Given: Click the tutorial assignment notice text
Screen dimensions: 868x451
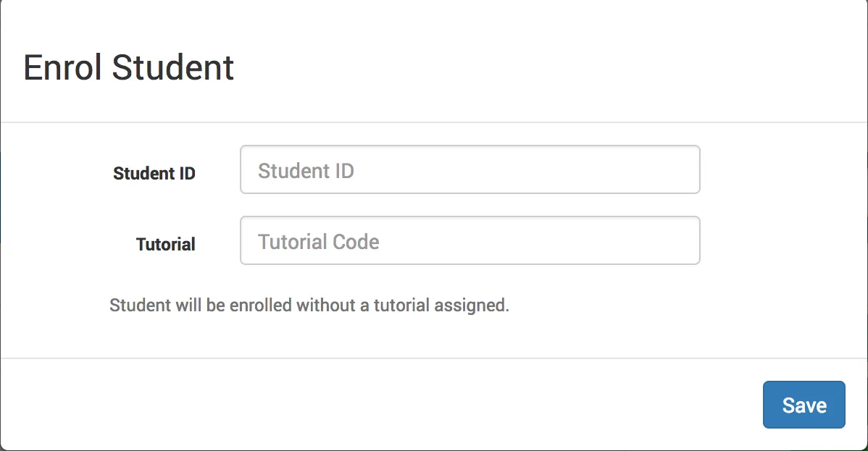Looking at the screenshot, I should pos(309,305).
